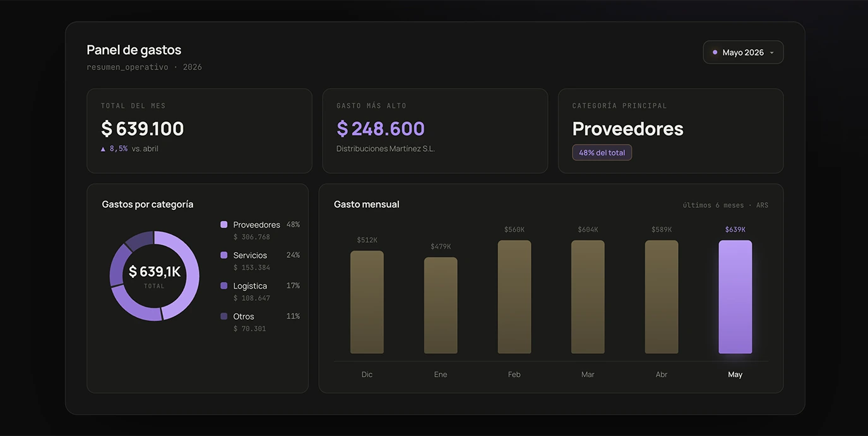Viewport: 868px width, 436px height.
Task: Click the Logística legend label
Action: click(250, 286)
